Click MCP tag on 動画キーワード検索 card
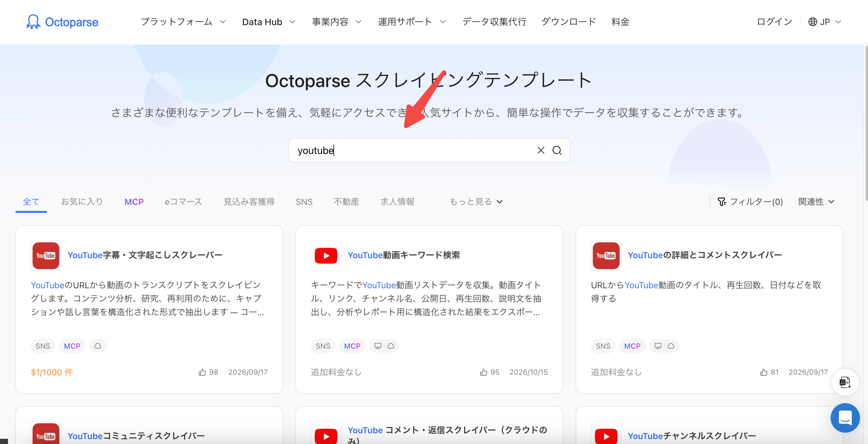Screen dimensions: 868x444 tap(352, 346)
